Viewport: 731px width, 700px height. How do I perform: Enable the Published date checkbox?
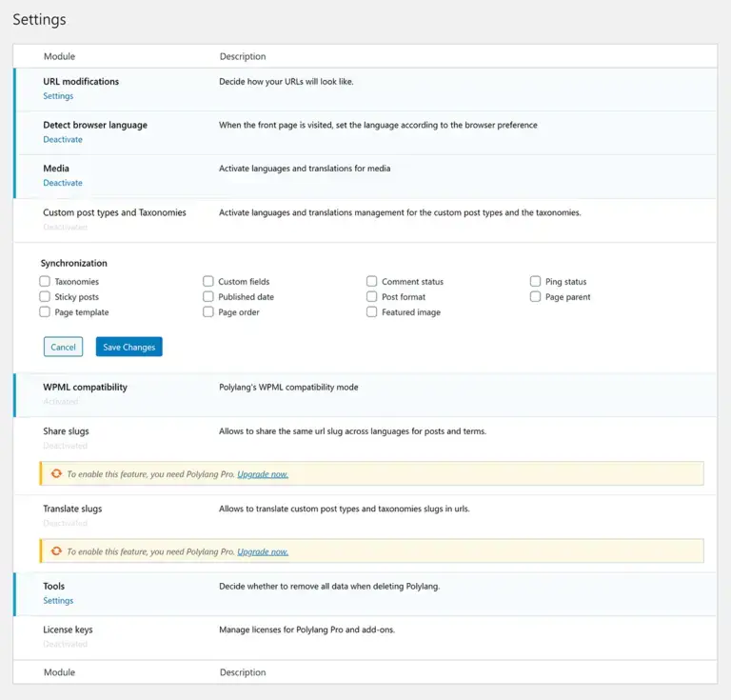[x=208, y=296]
